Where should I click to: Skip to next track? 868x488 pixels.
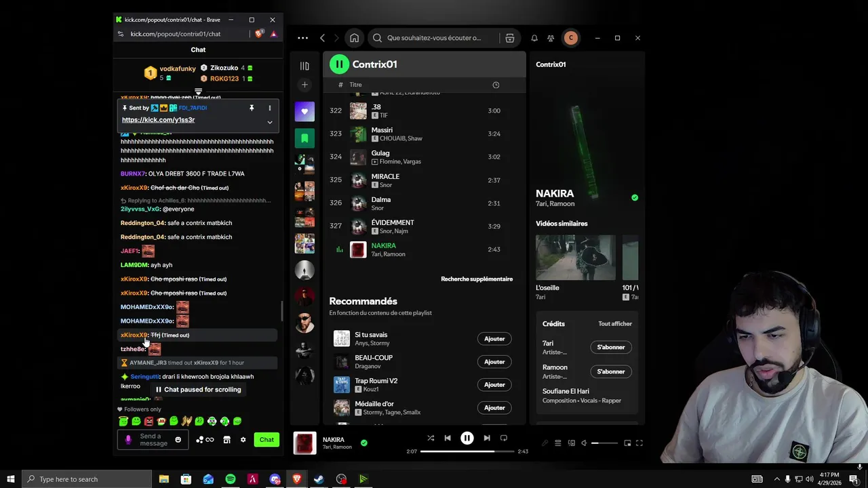(x=487, y=438)
